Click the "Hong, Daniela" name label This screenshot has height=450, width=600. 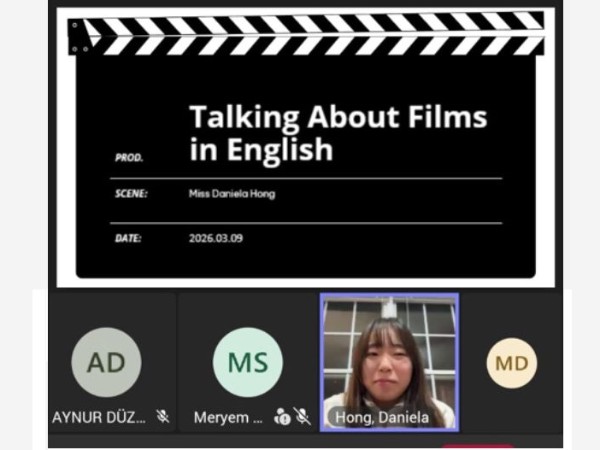[x=382, y=417]
